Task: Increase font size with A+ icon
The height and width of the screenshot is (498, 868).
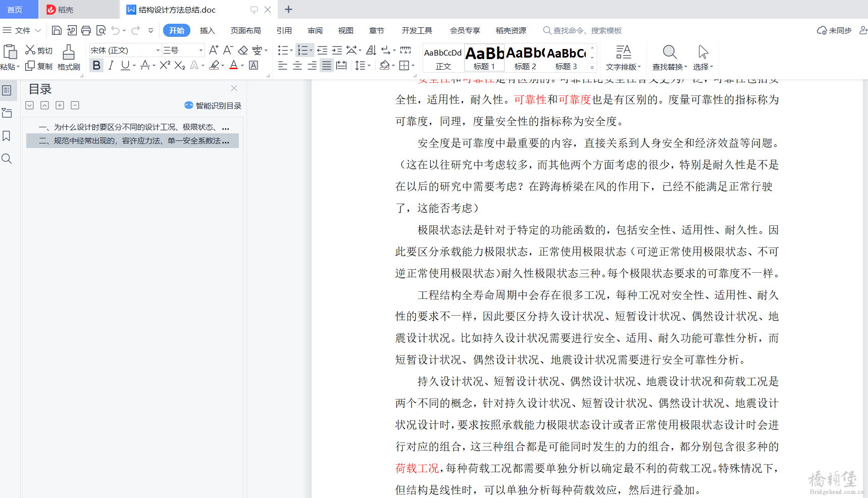Action: 214,50
